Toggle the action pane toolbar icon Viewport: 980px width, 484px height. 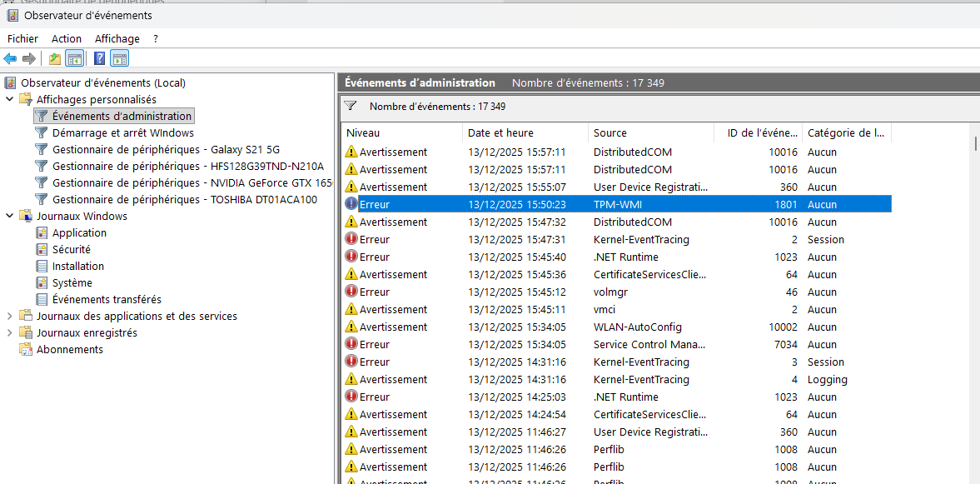119,59
